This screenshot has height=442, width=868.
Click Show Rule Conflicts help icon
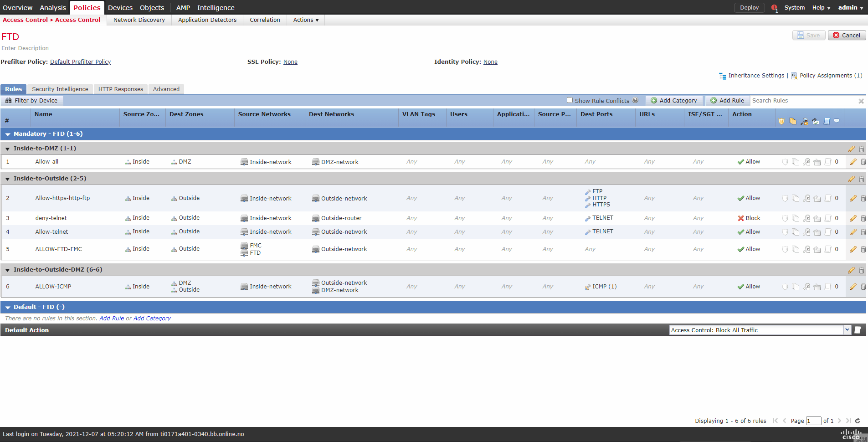click(x=635, y=100)
